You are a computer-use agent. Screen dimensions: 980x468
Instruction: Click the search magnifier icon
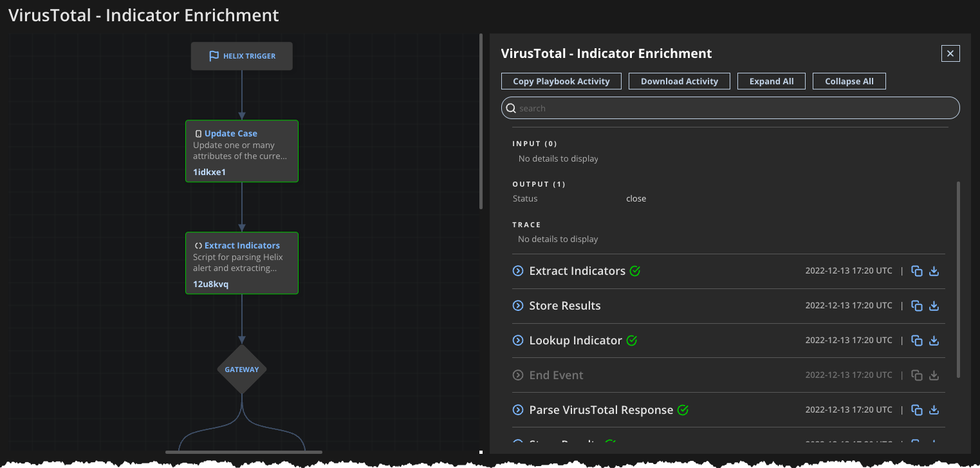point(511,108)
